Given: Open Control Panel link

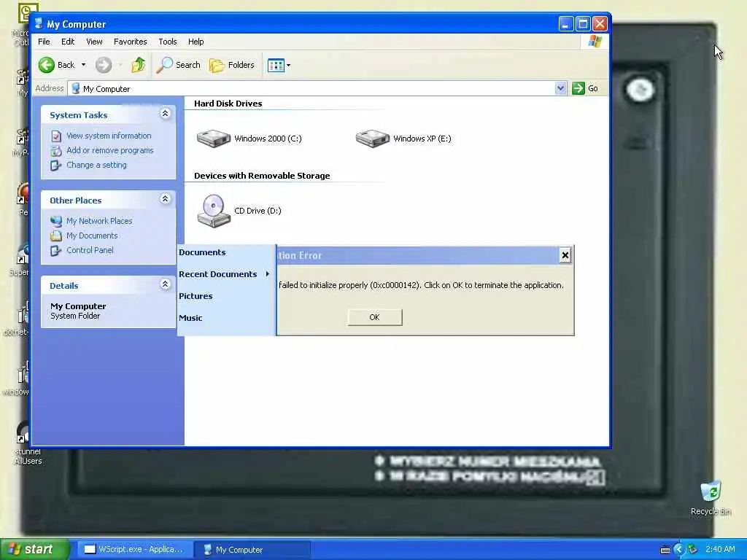Looking at the screenshot, I should pos(90,250).
